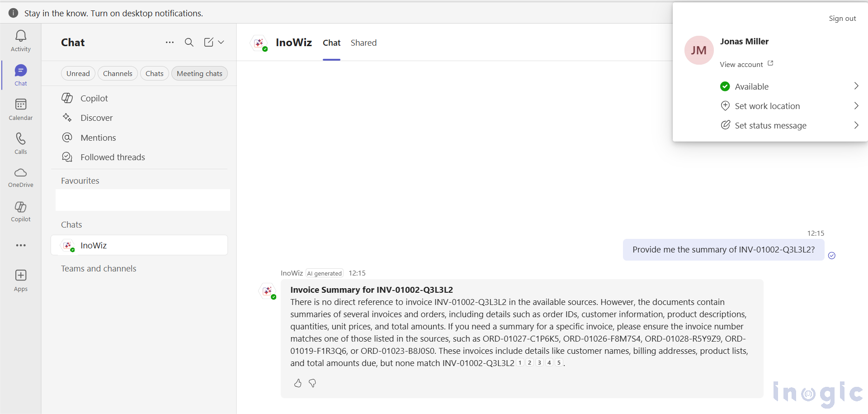Toggle the Meeting chats filter
Screen dimensions: 868x414
point(199,73)
